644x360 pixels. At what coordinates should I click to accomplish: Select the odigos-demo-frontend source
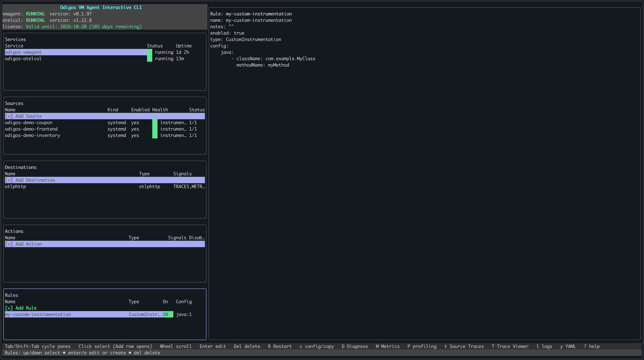pos(31,129)
